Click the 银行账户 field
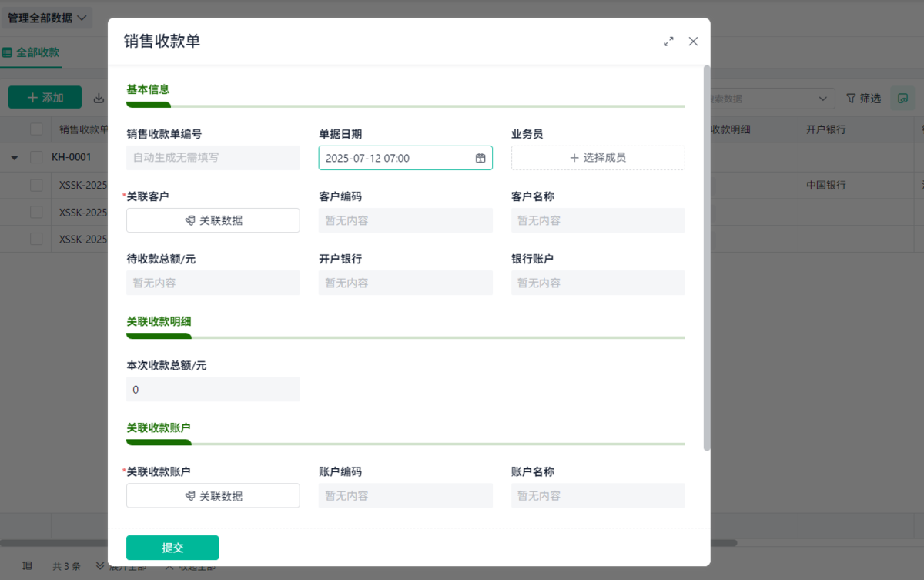 [x=598, y=283]
